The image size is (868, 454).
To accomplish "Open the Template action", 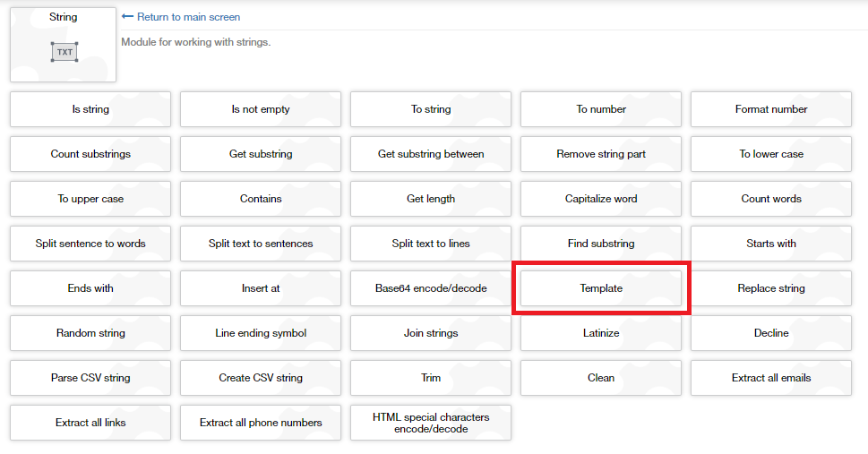I will (x=601, y=288).
